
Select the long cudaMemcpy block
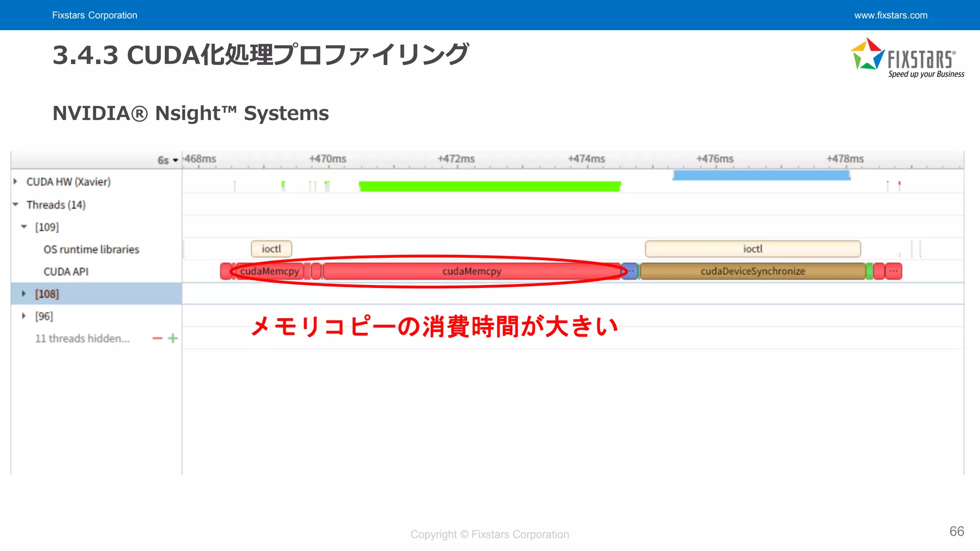tap(472, 271)
